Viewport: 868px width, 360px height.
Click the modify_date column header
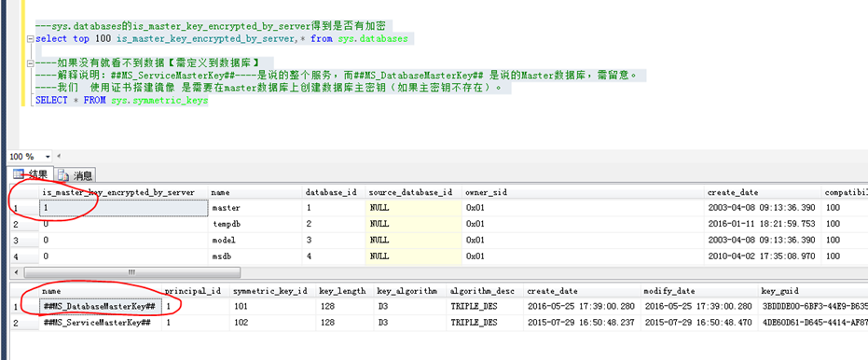[x=699, y=291]
